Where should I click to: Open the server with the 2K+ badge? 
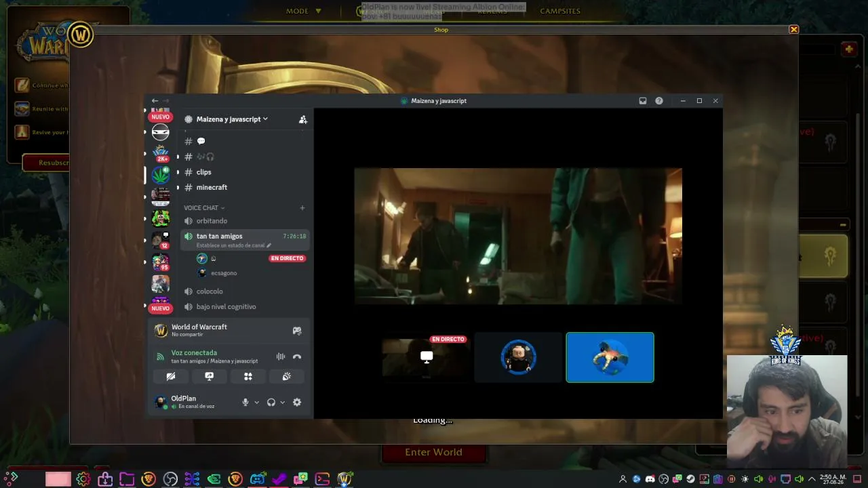tap(161, 153)
